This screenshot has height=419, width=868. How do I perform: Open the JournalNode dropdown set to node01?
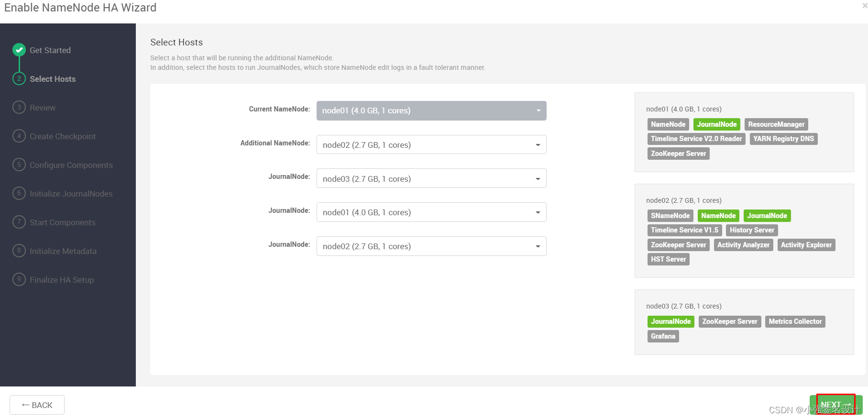click(x=431, y=212)
